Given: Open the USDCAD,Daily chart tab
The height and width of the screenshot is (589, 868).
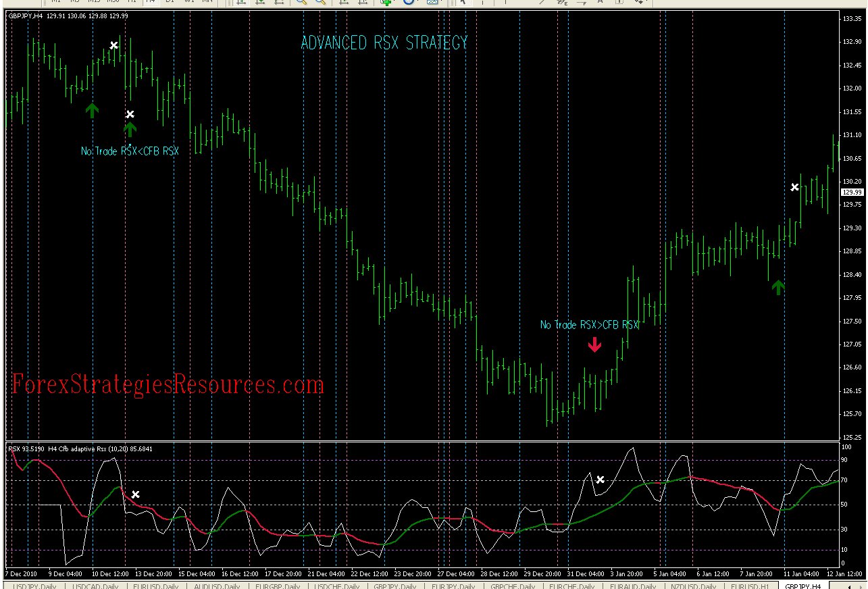Looking at the screenshot, I should [x=95, y=586].
